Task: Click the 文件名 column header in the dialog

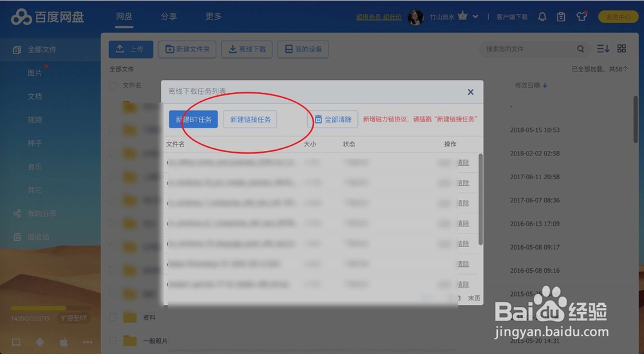Action: 175,144
